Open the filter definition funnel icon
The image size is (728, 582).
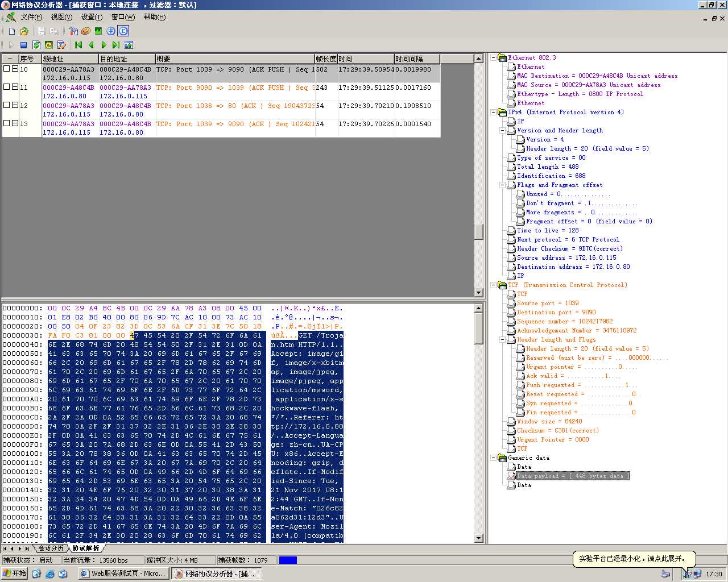(x=73, y=31)
